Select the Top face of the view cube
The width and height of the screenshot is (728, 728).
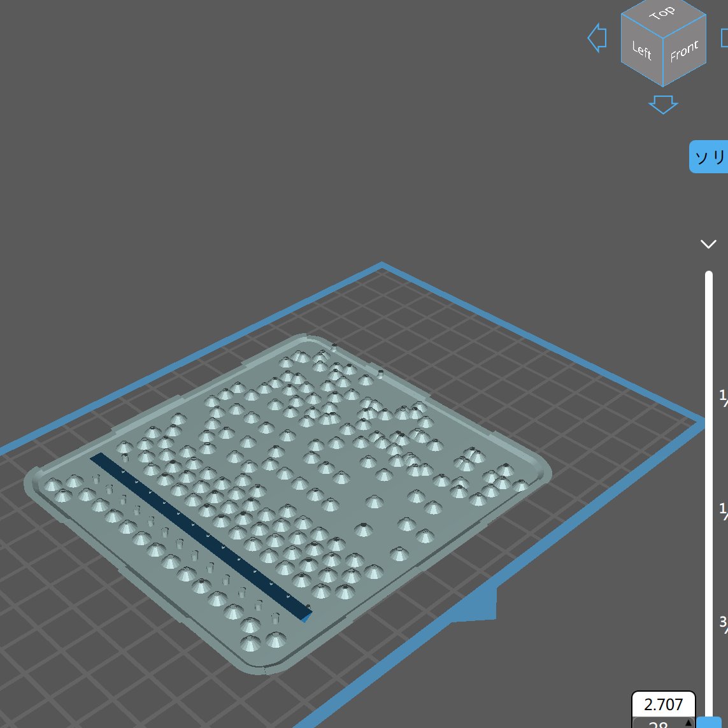coord(664,17)
